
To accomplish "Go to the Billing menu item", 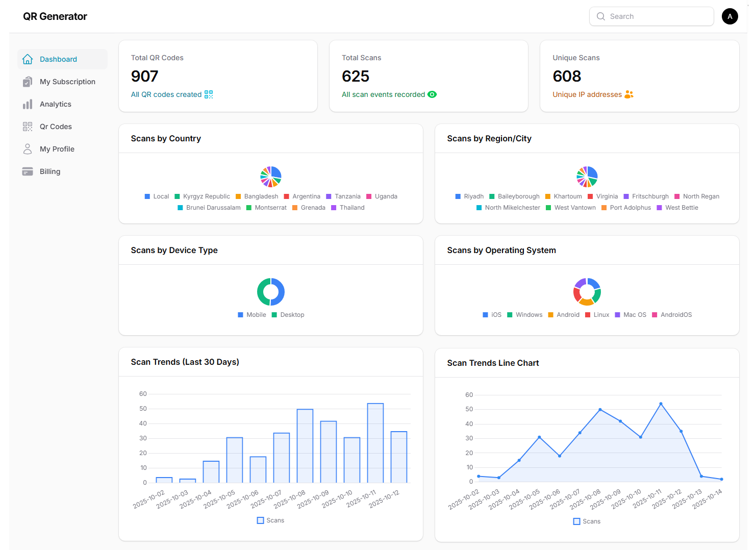I will click(x=50, y=171).
